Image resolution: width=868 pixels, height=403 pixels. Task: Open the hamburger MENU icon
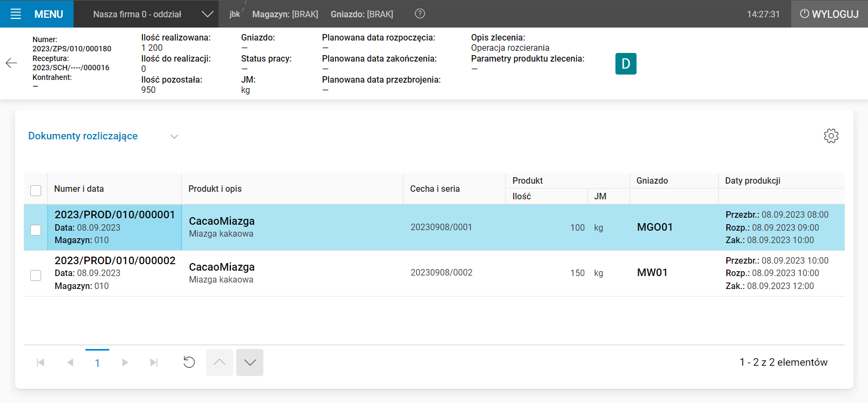(x=16, y=14)
